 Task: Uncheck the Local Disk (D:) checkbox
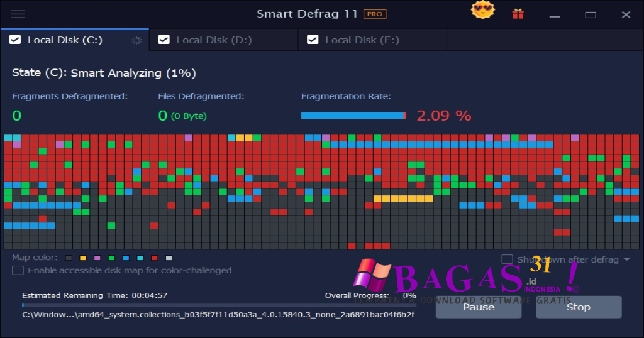(164, 40)
